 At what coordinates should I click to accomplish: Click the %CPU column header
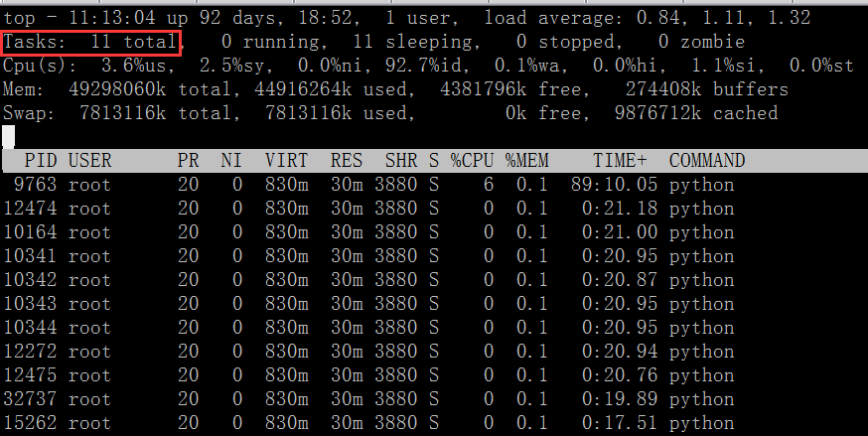[x=472, y=161]
